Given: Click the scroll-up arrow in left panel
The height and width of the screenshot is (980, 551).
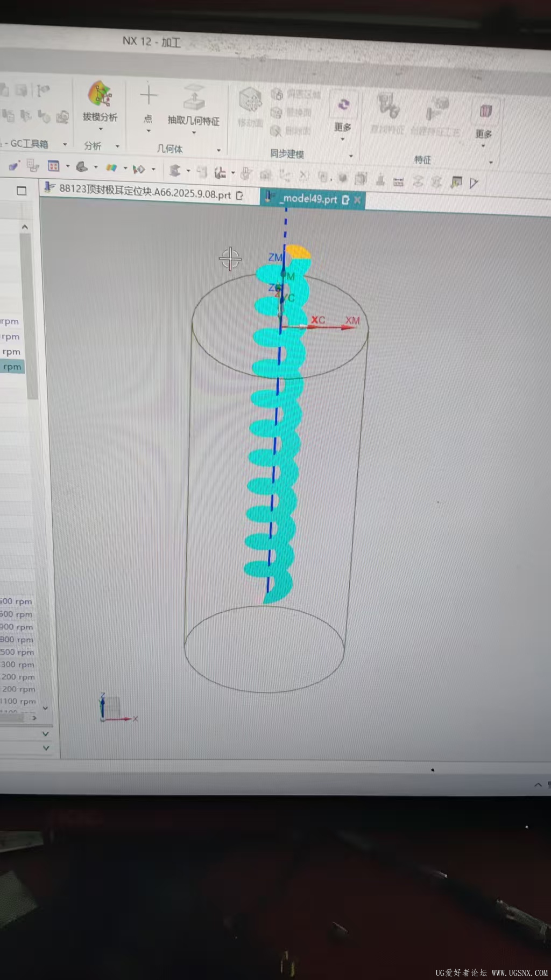Looking at the screenshot, I should point(25,227).
